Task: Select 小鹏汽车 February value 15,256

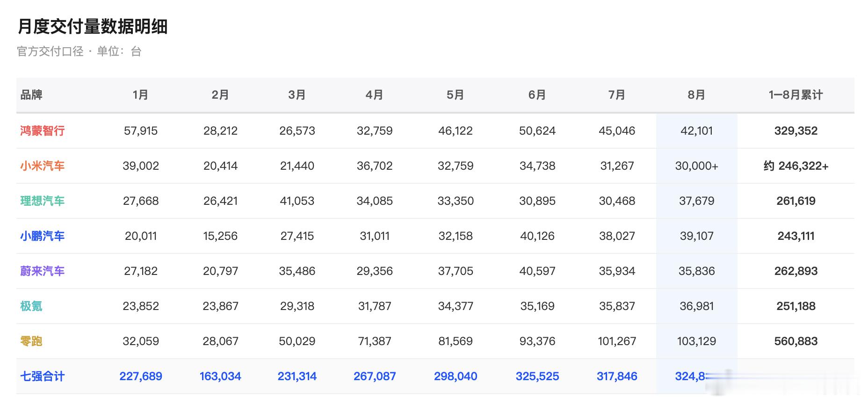Action: click(220, 236)
